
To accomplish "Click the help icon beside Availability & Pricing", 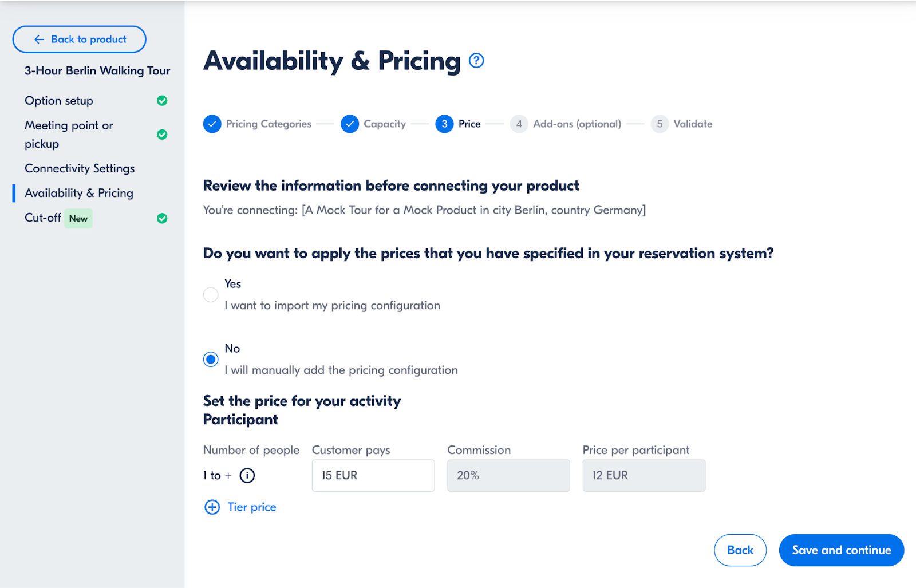I will pyautogui.click(x=476, y=60).
